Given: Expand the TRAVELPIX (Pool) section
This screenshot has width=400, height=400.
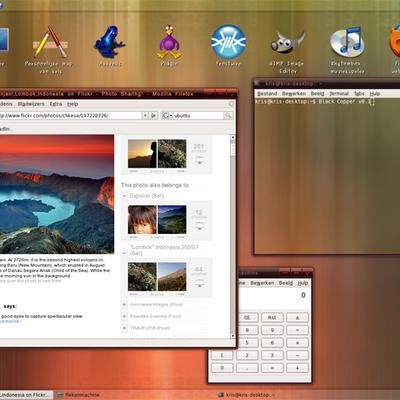Looking at the screenshot, I should pos(124,328).
